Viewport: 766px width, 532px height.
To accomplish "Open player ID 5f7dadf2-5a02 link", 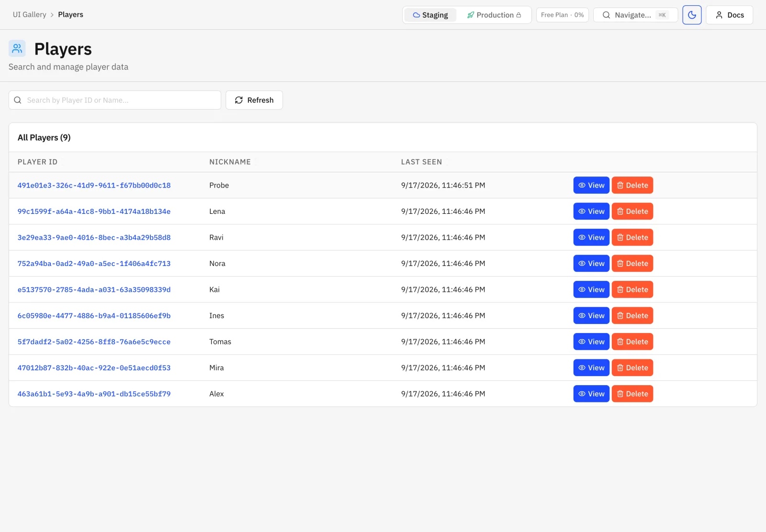I will tap(94, 342).
